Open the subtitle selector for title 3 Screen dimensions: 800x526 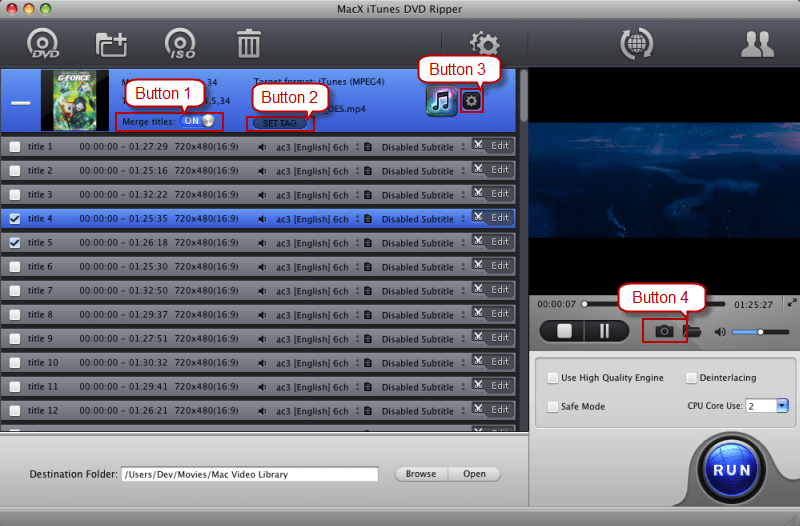click(423, 195)
